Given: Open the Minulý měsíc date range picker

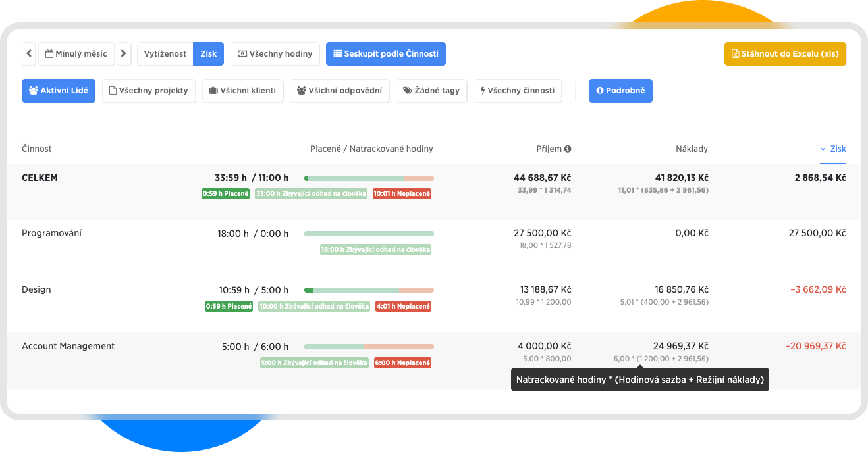Looking at the screenshot, I should click(76, 54).
